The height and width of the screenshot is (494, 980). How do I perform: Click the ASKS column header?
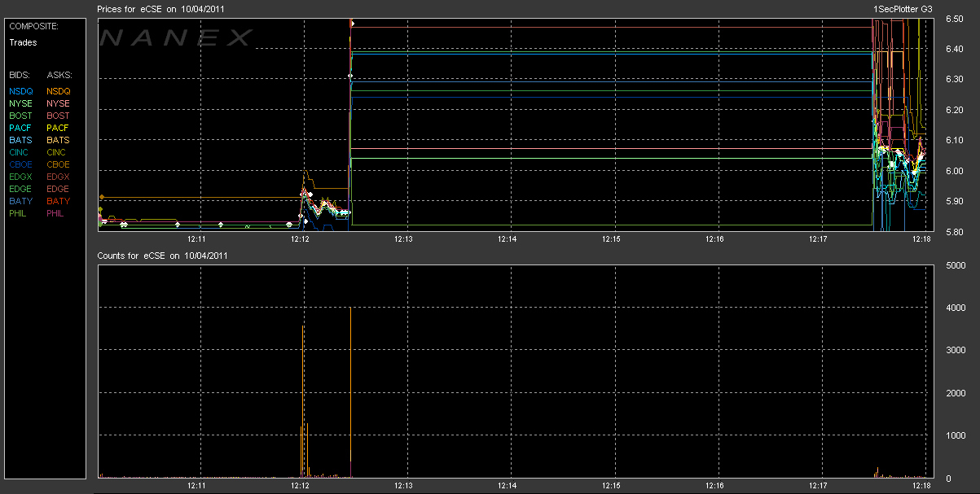[x=59, y=75]
